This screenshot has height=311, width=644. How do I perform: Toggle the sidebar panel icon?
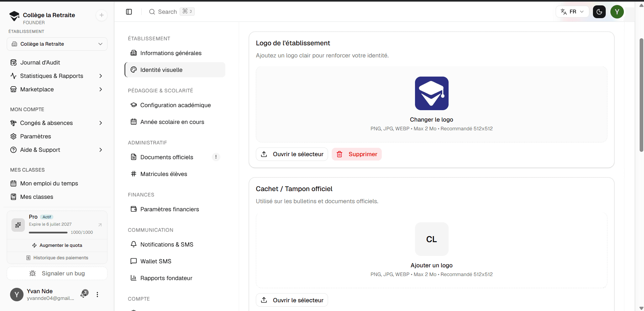[x=129, y=12]
